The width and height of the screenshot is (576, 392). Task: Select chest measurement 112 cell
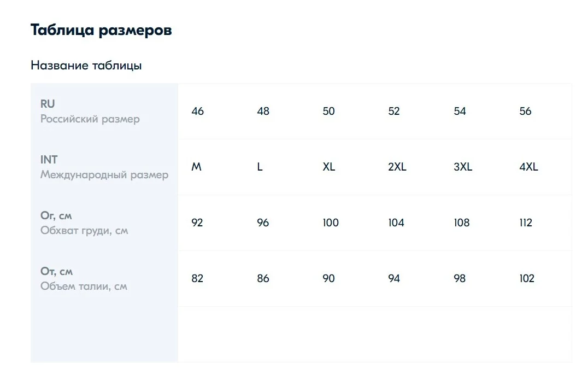(539, 223)
